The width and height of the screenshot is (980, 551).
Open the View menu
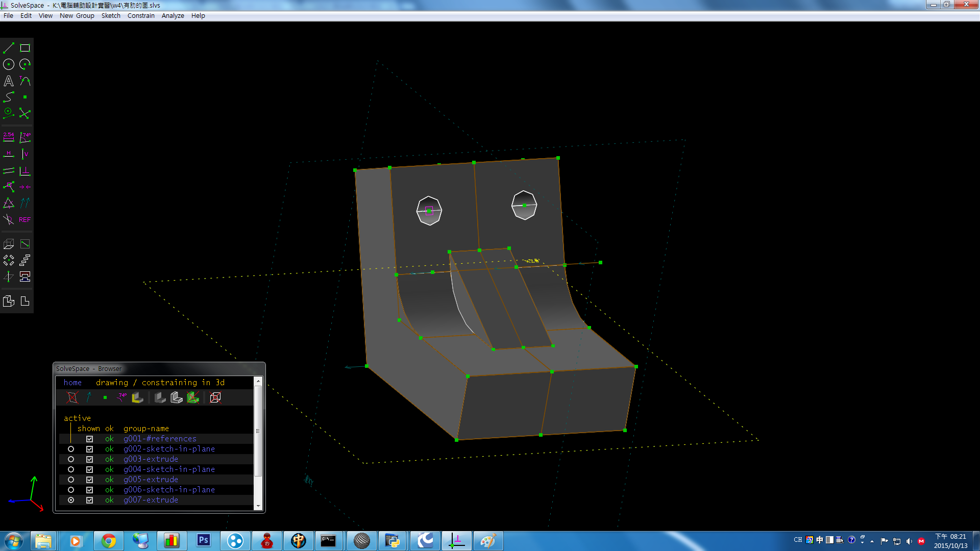pyautogui.click(x=45, y=16)
